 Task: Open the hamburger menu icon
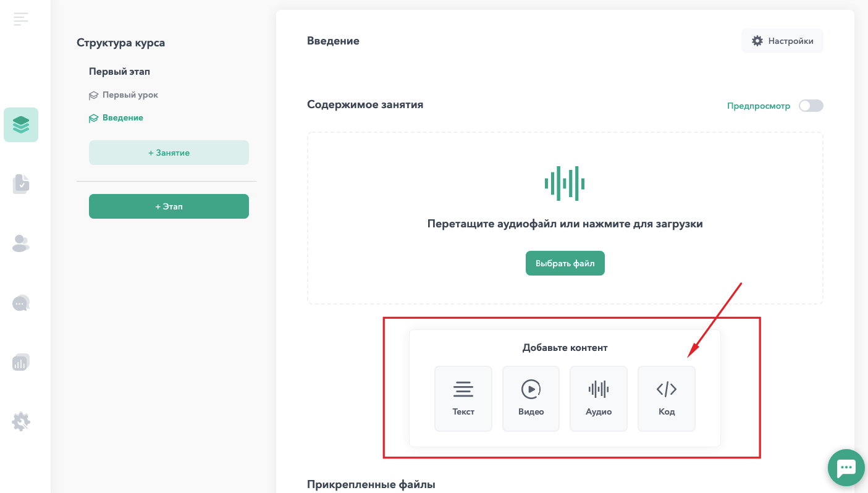pos(21,19)
